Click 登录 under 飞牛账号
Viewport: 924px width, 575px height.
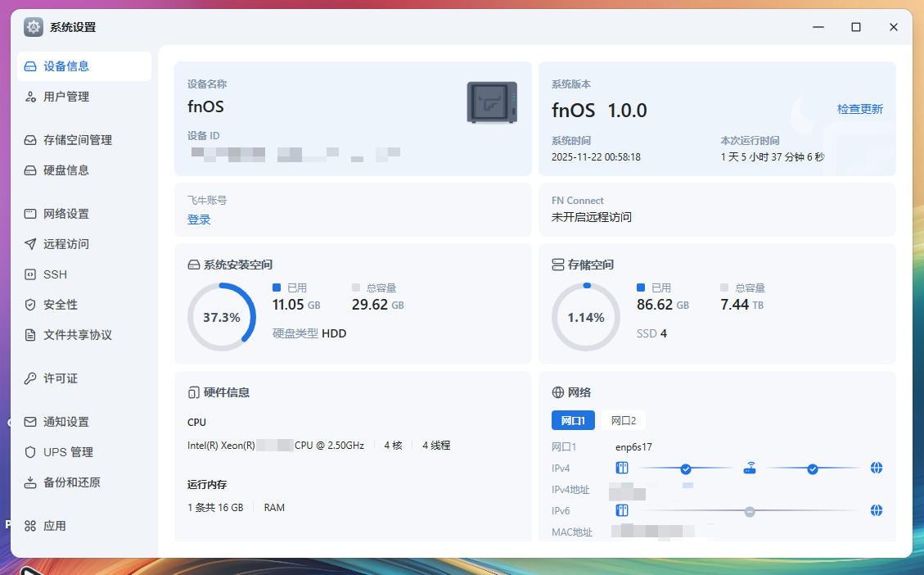pos(199,220)
